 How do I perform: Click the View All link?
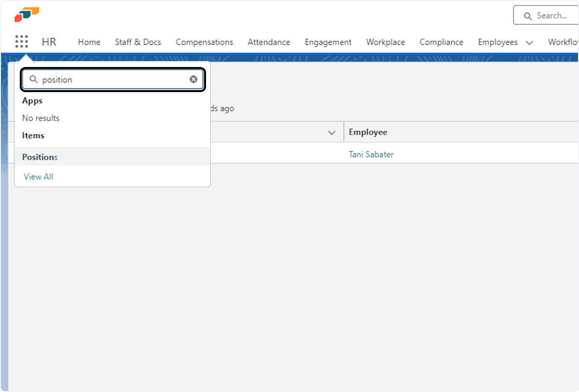pos(39,176)
